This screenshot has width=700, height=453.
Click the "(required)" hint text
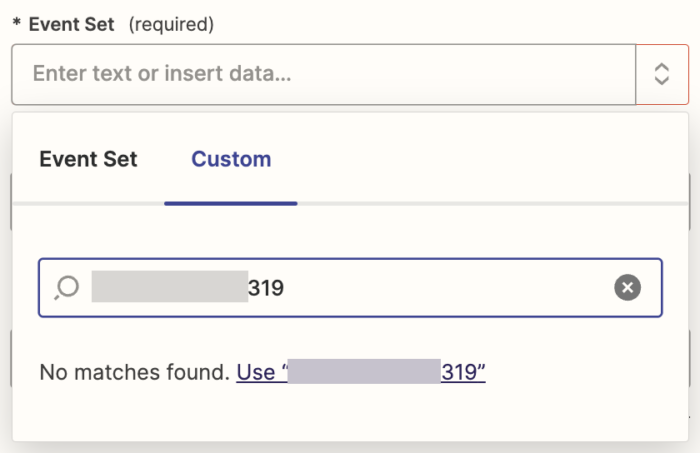171,25
